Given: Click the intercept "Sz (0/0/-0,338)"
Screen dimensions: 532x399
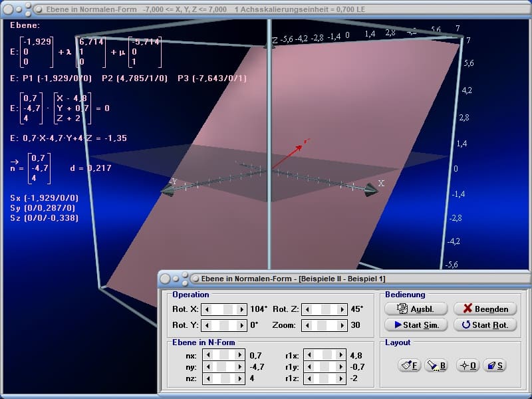Looking at the screenshot, I should (45, 218).
